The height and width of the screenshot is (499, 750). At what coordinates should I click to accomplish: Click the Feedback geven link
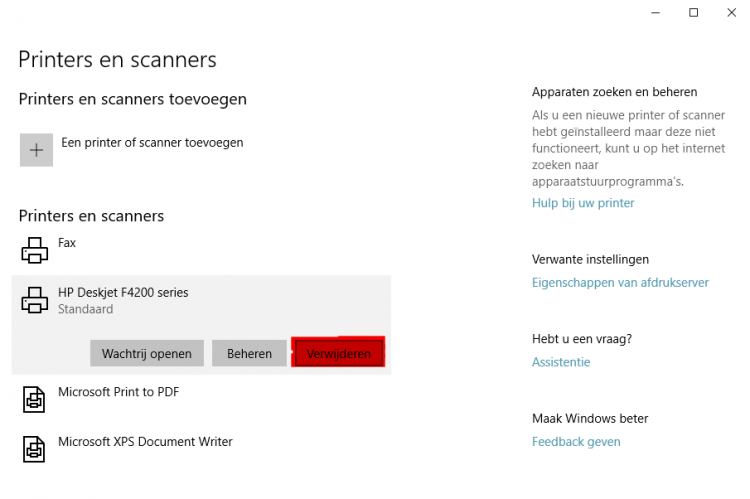tap(576, 442)
